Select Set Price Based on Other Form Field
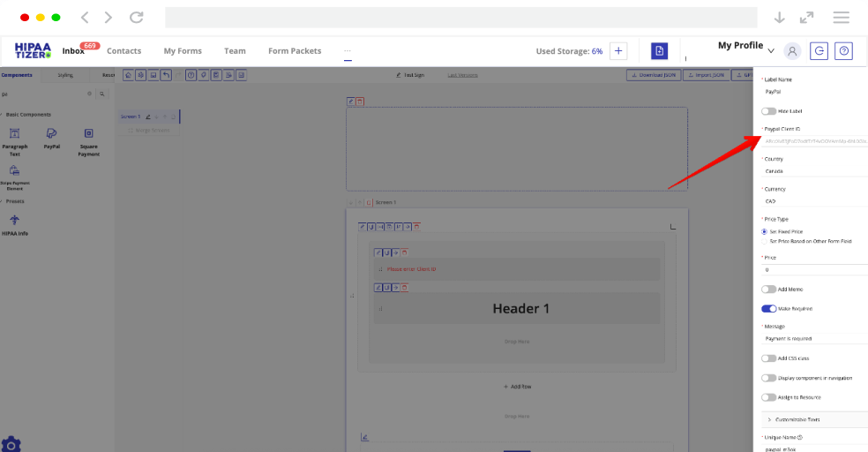This screenshot has height=452, width=868. 765,241
